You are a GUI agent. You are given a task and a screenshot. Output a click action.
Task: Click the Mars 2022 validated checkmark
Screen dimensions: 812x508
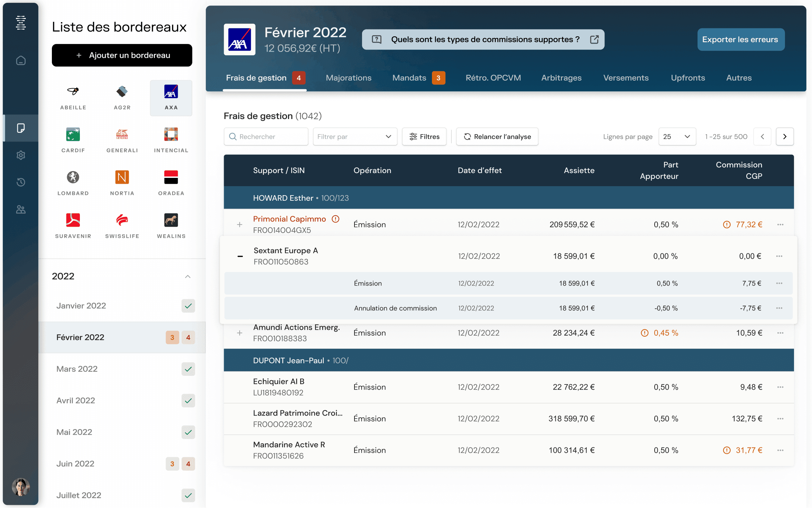click(x=188, y=369)
